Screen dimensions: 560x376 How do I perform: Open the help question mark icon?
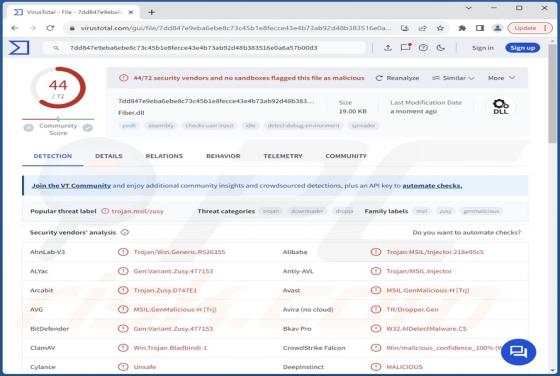423,47
